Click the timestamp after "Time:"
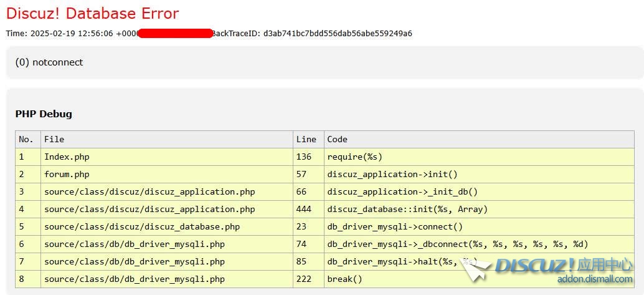This screenshot has width=644, height=295. (85, 33)
